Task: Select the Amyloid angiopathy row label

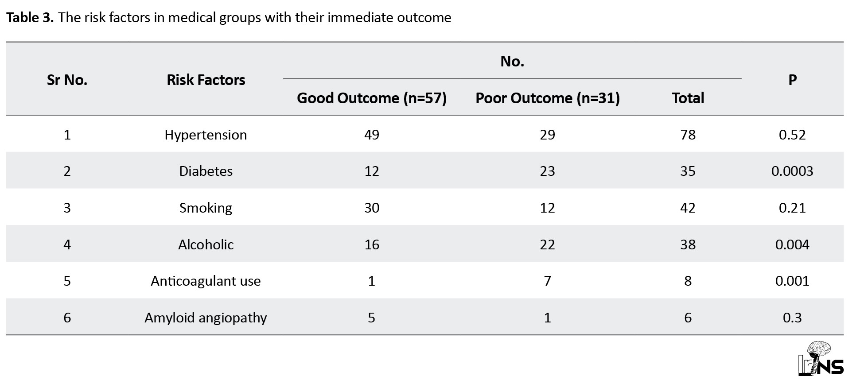Action: tap(206, 318)
